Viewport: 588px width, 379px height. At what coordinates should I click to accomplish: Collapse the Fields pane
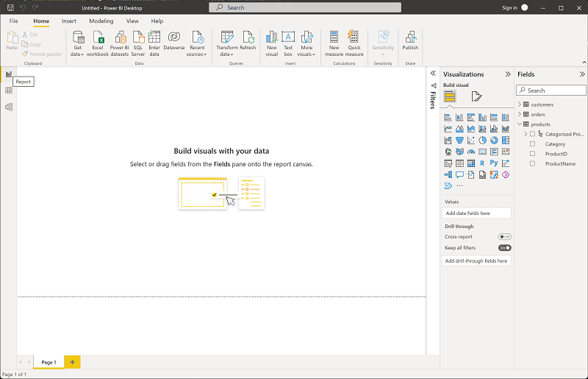click(582, 74)
